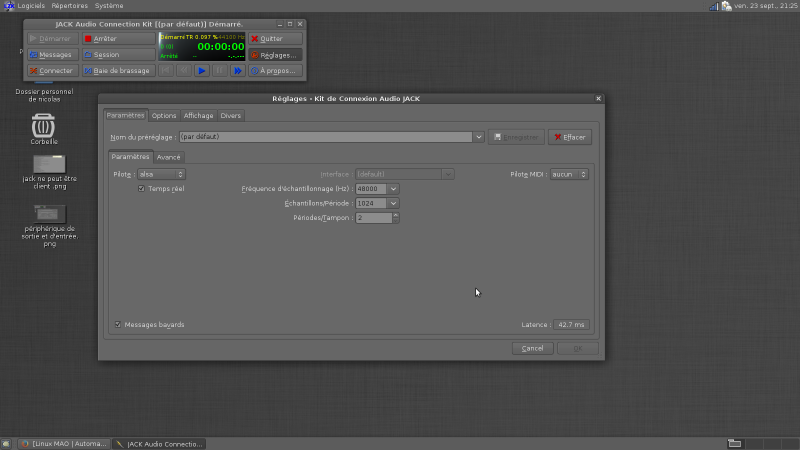Switch to the Avancé sub-tab

pos(168,157)
